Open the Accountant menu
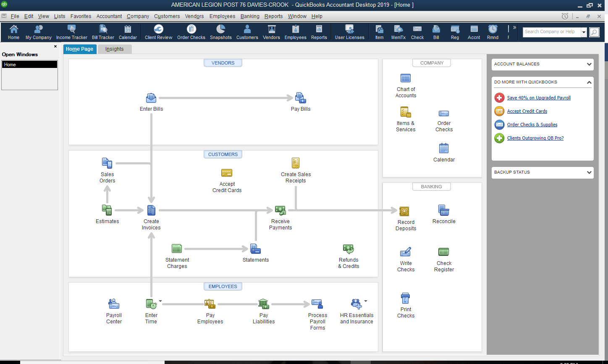The image size is (608, 364). (x=109, y=16)
